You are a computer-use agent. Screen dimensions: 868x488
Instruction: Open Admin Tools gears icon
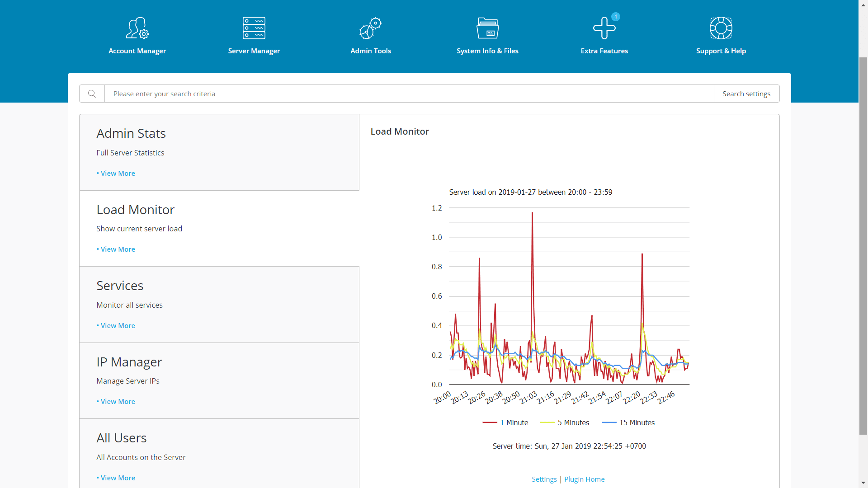[x=370, y=28]
